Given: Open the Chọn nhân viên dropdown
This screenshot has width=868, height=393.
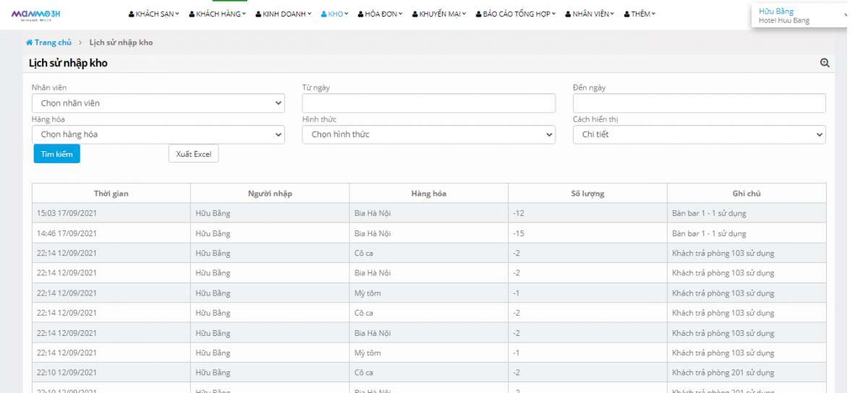Looking at the screenshot, I should pyautogui.click(x=158, y=103).
